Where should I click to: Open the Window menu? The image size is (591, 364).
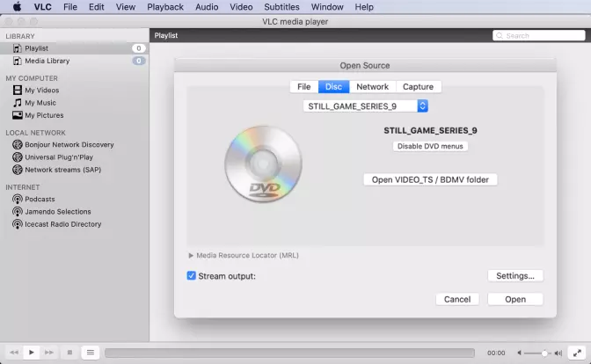pos(327,7)
